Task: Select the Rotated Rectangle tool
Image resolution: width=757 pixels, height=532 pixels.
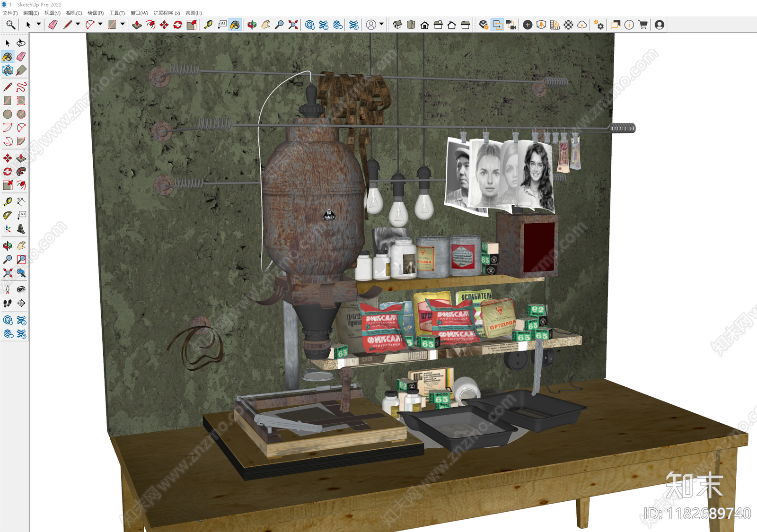Action: click(21, 101)
